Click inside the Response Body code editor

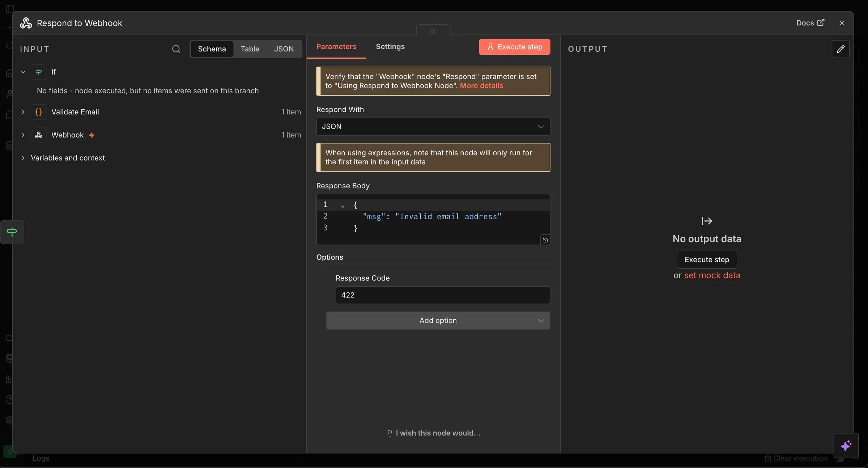[433, 219]
